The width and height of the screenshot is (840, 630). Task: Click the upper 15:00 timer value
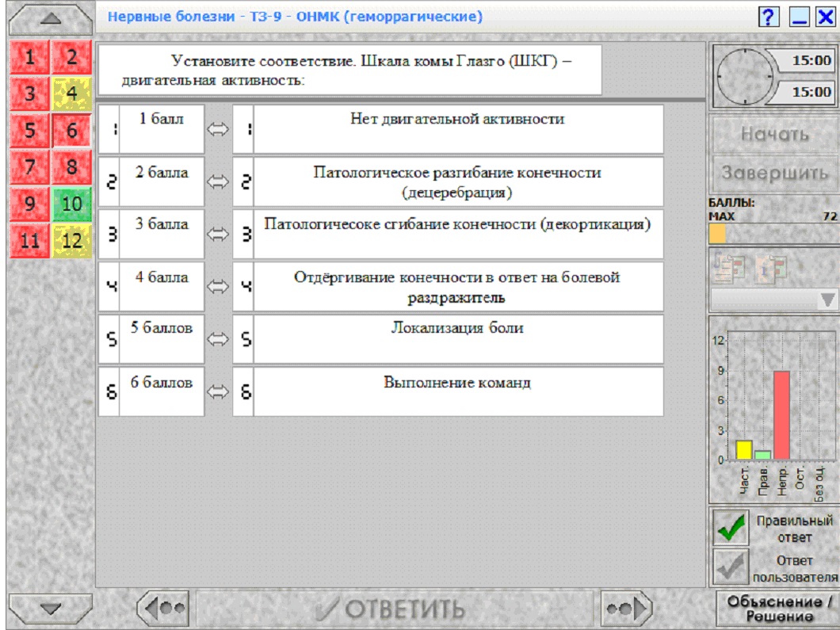click(x=811, y=60)
